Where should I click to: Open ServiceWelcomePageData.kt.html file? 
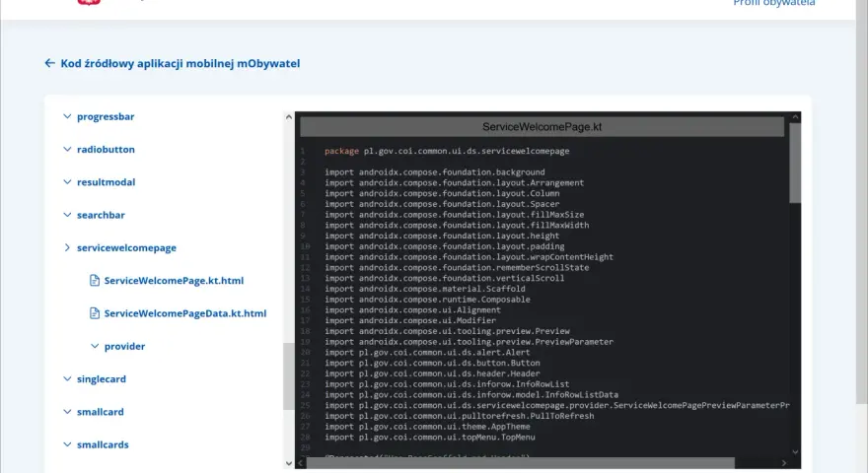[x=184, y=313]
